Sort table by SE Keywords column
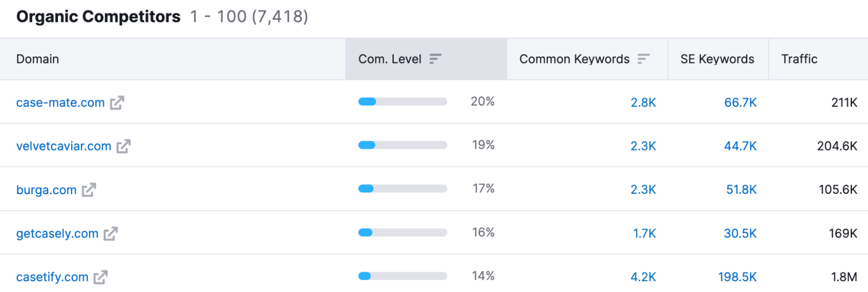This screenshot has width=868, height=292. pyautogui.click(x=717, y=59)
